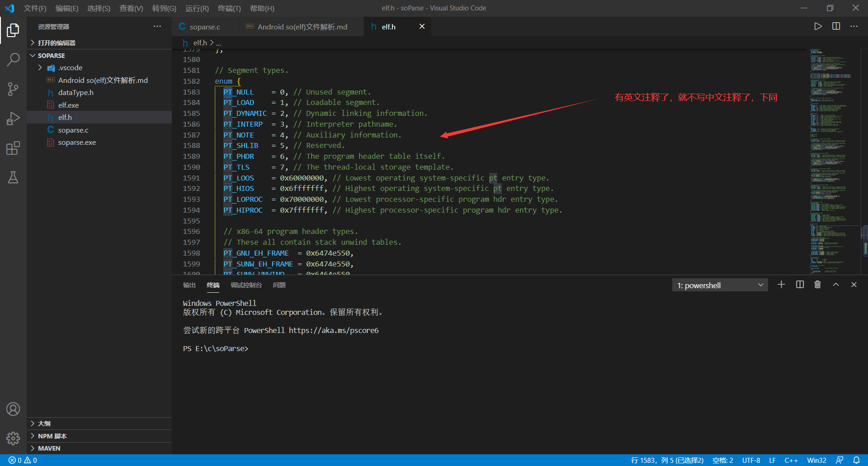Image resolution: width=868 pixels, height=466 pixels.
Task: Open dataType.h in the explorer
Action: pyautogui.click(x=99, y=92)
